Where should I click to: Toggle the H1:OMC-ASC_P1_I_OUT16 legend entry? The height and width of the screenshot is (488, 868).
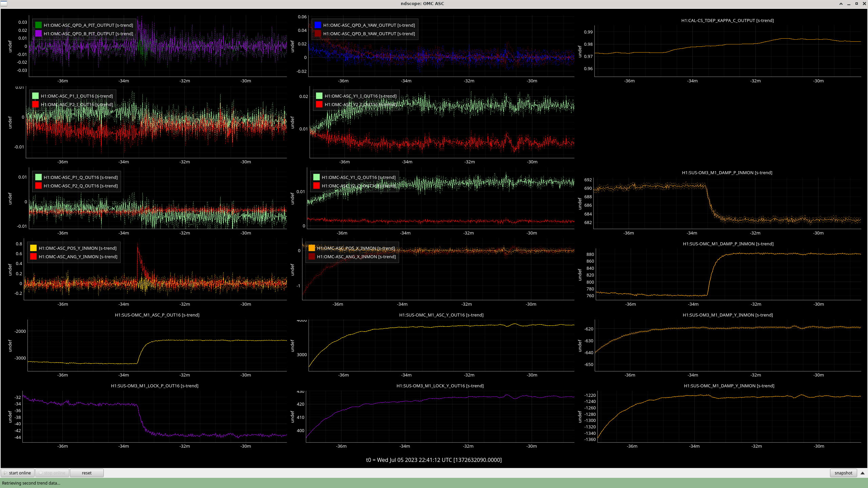[77, 96]
